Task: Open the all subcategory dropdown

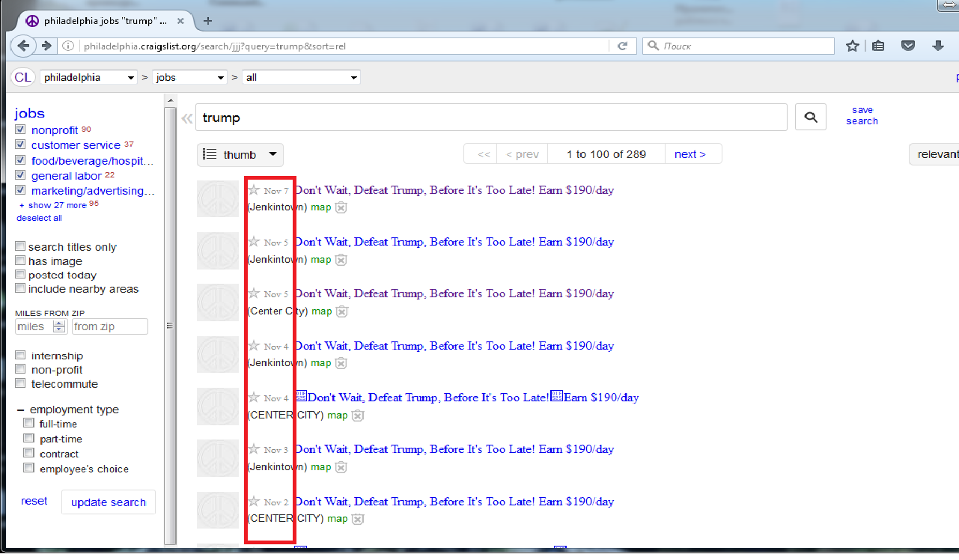Action: pos(302,77)
